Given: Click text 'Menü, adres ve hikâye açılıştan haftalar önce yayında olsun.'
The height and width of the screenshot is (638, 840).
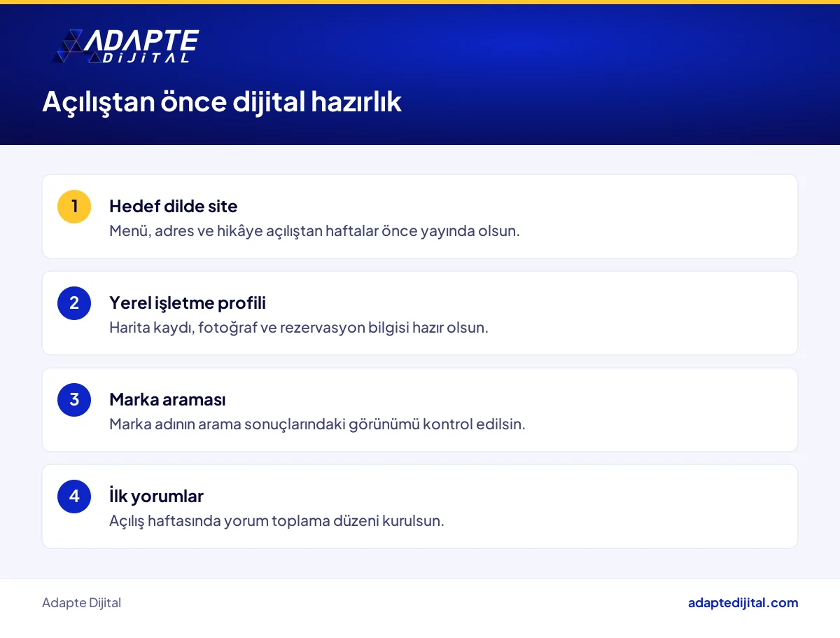Looking at the screenshot, I should [314, 230].
